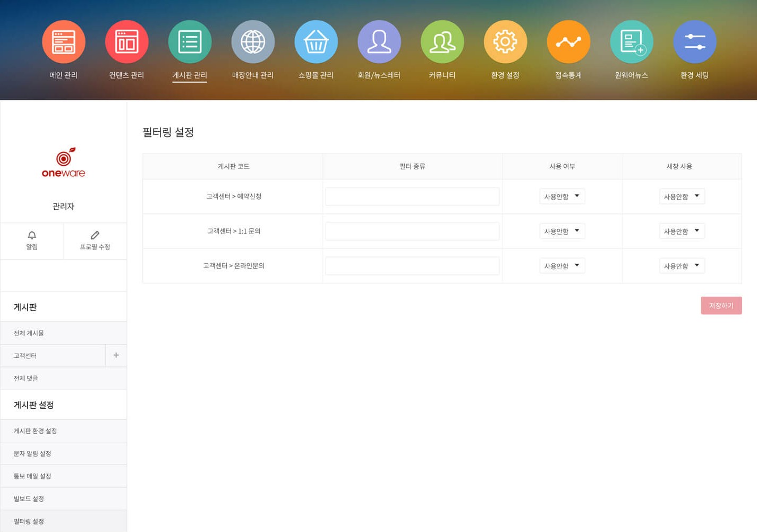The image size is (757, 532).
Task: Open the 메인 관리 icon
Action: pyautogui.click(x=63, y=41)
